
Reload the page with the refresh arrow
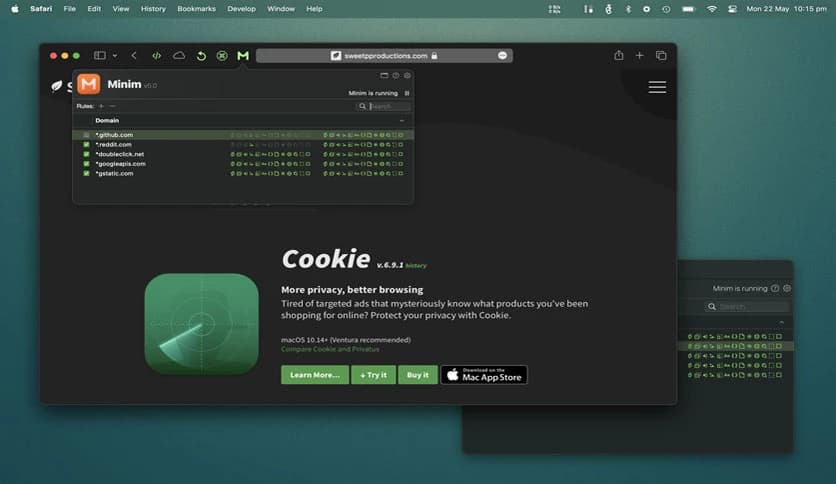pos(201,55)
